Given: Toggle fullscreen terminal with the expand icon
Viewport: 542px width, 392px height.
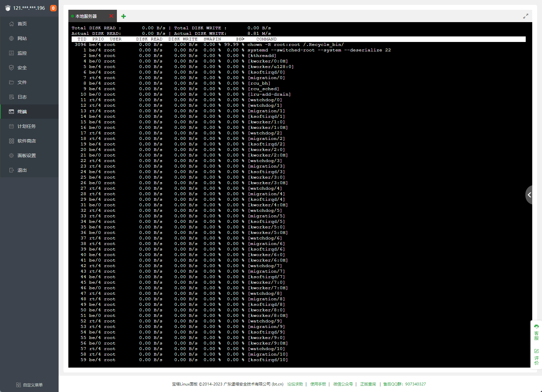Looking at the screenshot, I should [526, 16].
